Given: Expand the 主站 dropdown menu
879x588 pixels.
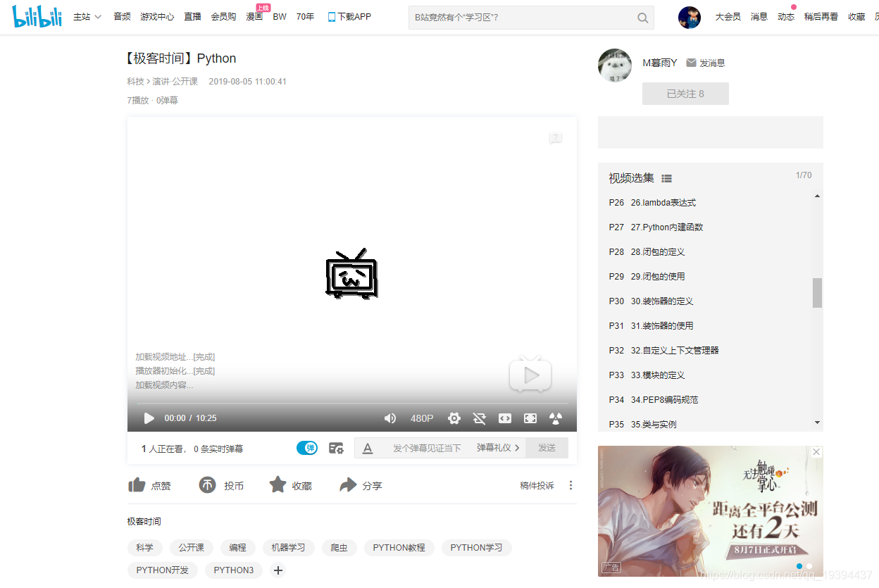Looking at the screenshot, I should pos(87,17).
